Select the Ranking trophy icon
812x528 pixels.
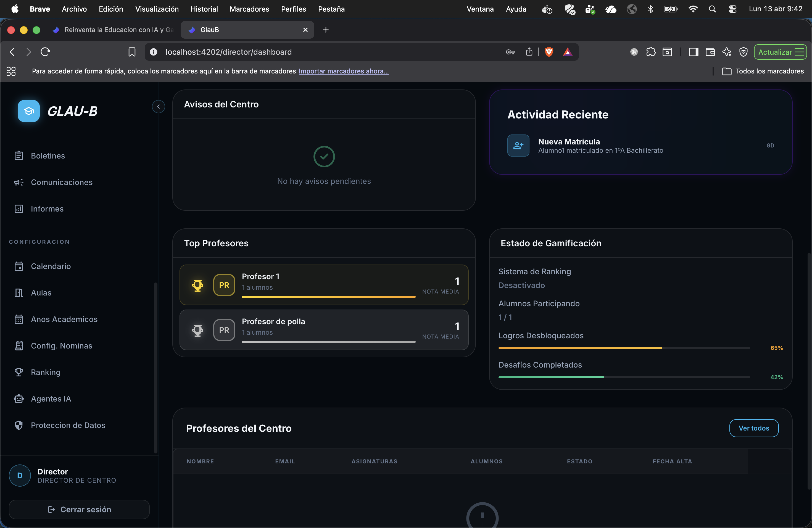[x=19, y=372]
